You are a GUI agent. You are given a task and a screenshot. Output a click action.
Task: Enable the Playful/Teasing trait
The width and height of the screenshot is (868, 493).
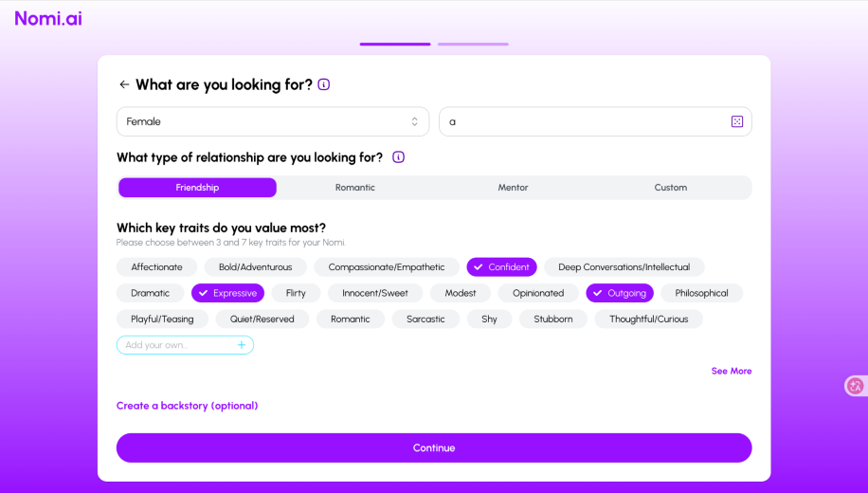click(162, 320)
